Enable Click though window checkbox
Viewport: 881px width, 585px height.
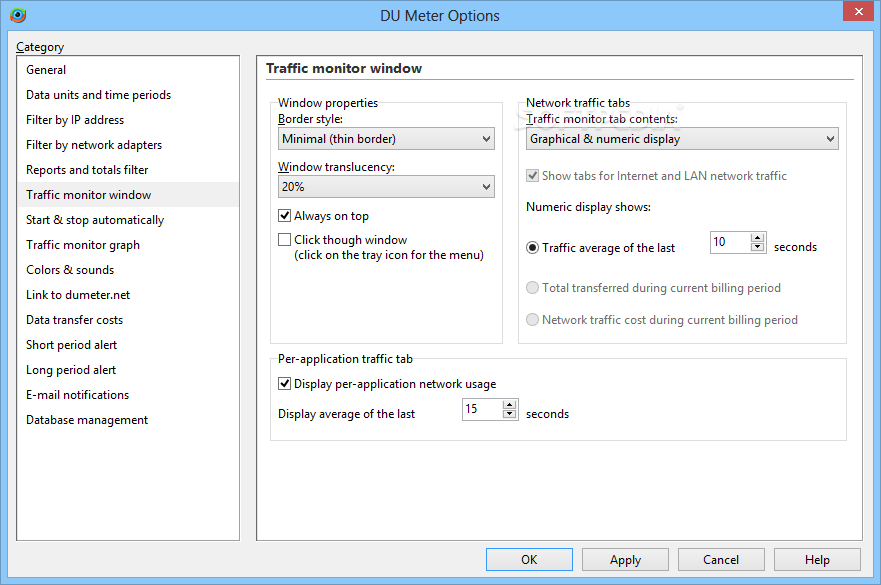tap(284, 240)
